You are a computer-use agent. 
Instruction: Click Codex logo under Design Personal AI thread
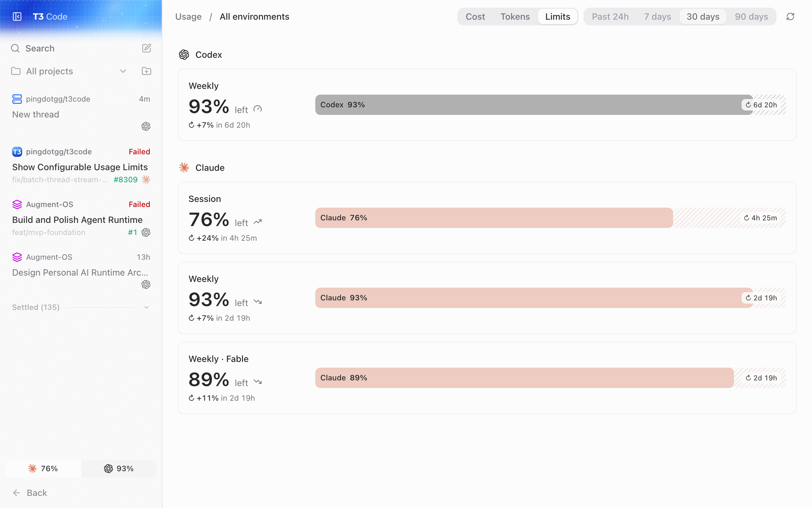coord(146,284)
